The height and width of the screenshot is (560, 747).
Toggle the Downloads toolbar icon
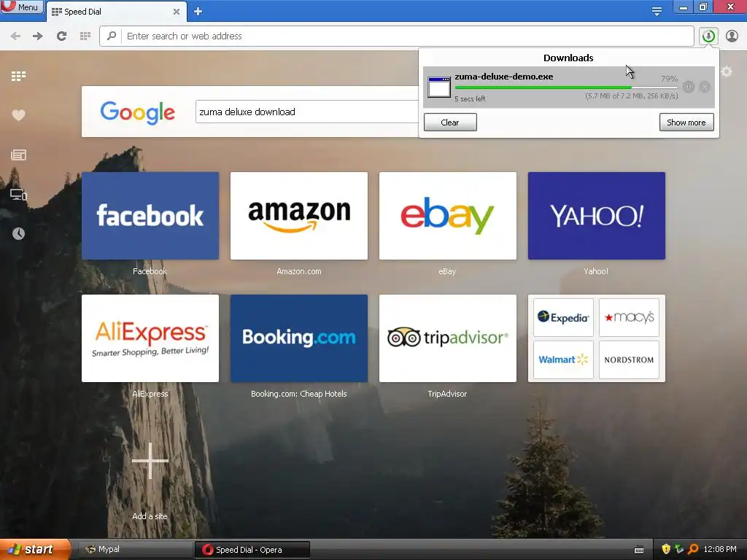tap(708, 36)
